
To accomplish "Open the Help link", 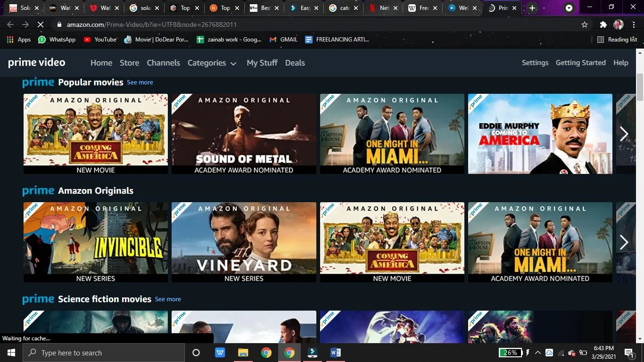I will coord(621,63).
